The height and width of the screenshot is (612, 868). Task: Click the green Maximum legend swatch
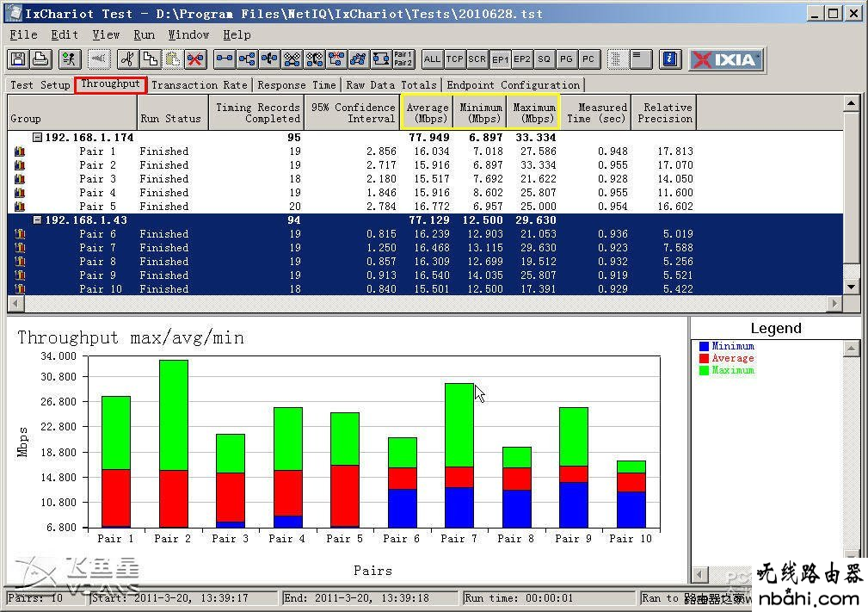pos(705,370)
